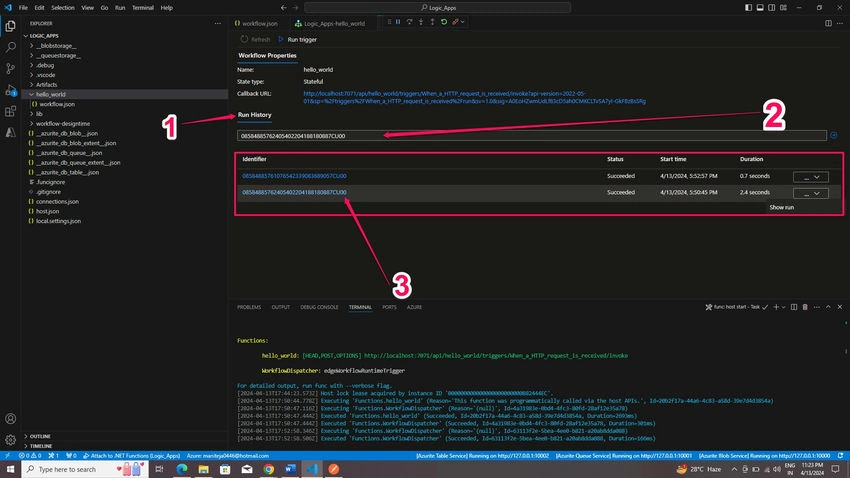
Task: Open the Extensions view
Action: click(10, 112)
